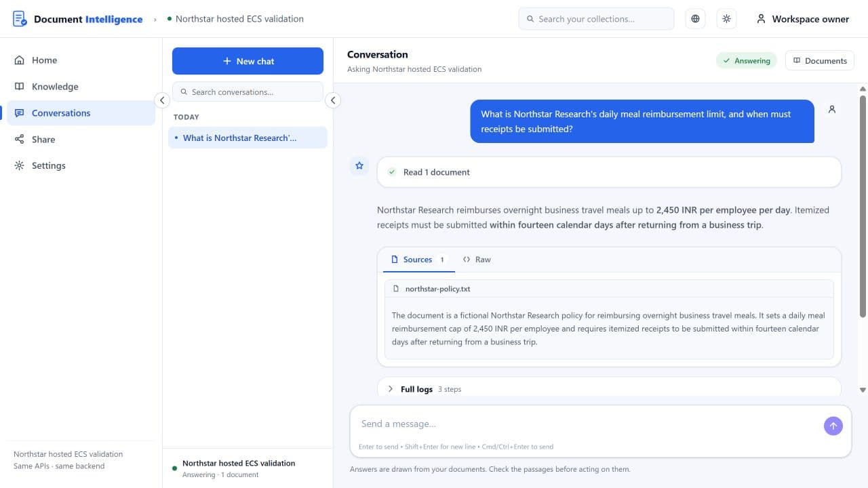868x488 pixels.
Task: Collapse the conversation list panel chevron
Action: pyautogui.click(x=333, y=100)
